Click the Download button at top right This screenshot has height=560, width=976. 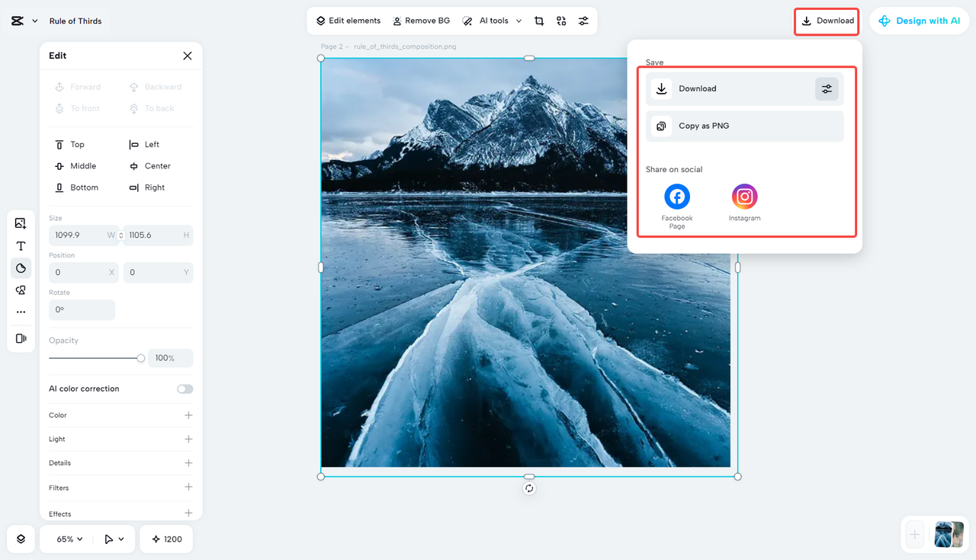(x=827, y=21)
